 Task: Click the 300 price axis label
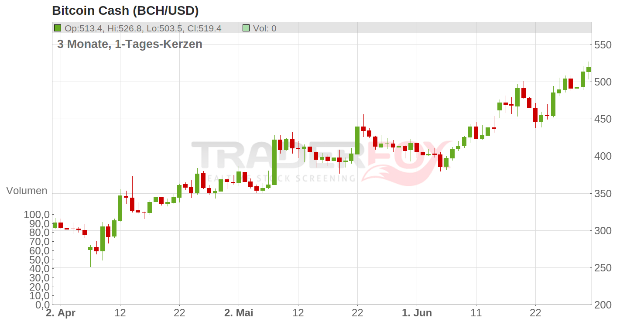click(603, 230)
